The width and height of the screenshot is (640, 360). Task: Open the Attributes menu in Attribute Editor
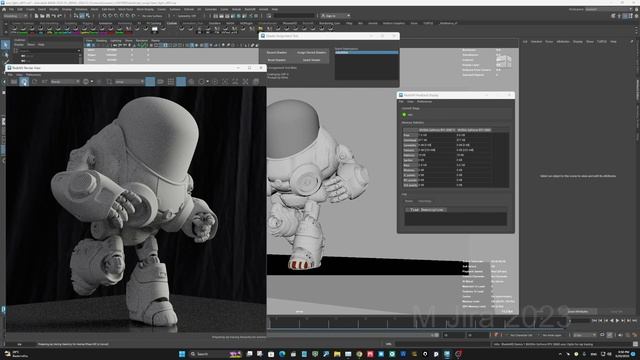pyautogui.click(x=563, y=42)
